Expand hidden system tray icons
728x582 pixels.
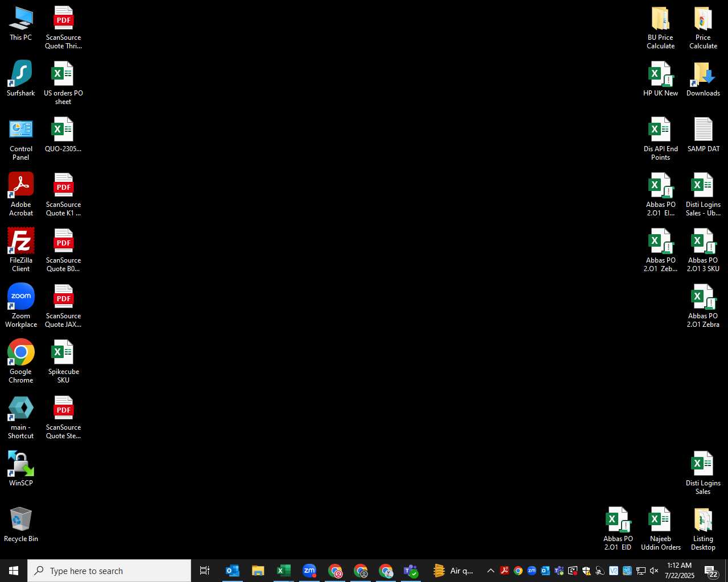click(x=490, y=571)
